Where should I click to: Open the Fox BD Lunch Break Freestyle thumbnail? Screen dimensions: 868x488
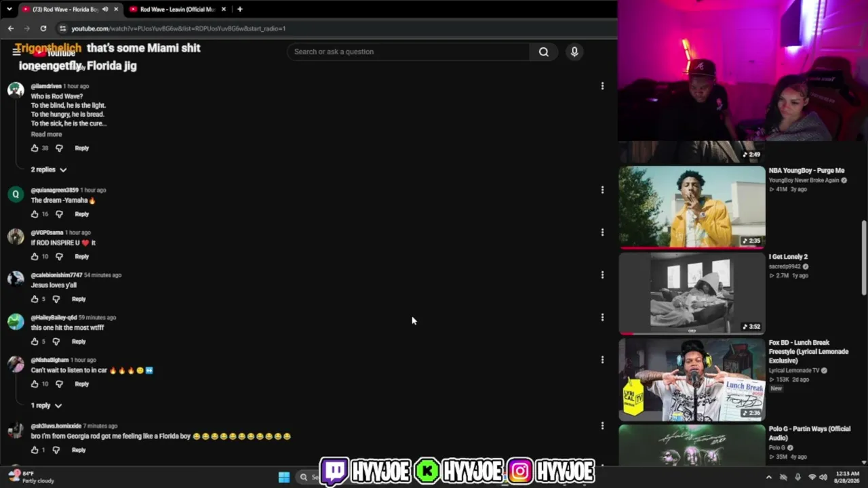pos(692,380)
